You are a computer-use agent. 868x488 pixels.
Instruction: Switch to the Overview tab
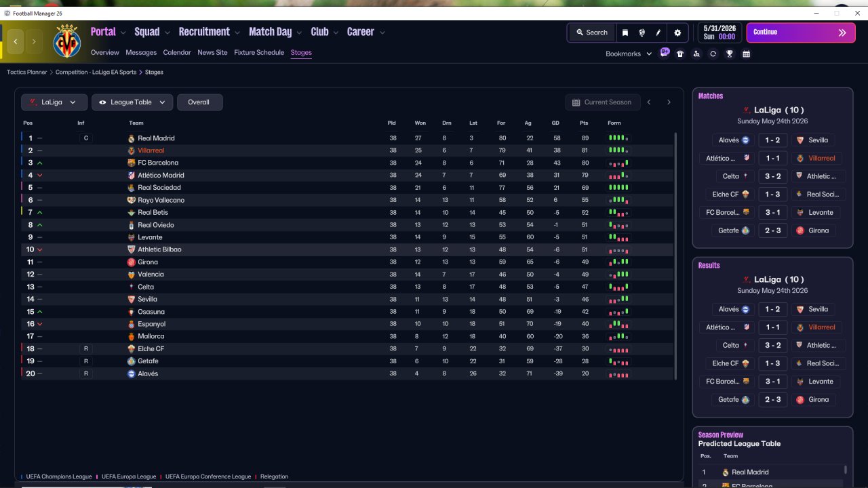pos(104,52)
